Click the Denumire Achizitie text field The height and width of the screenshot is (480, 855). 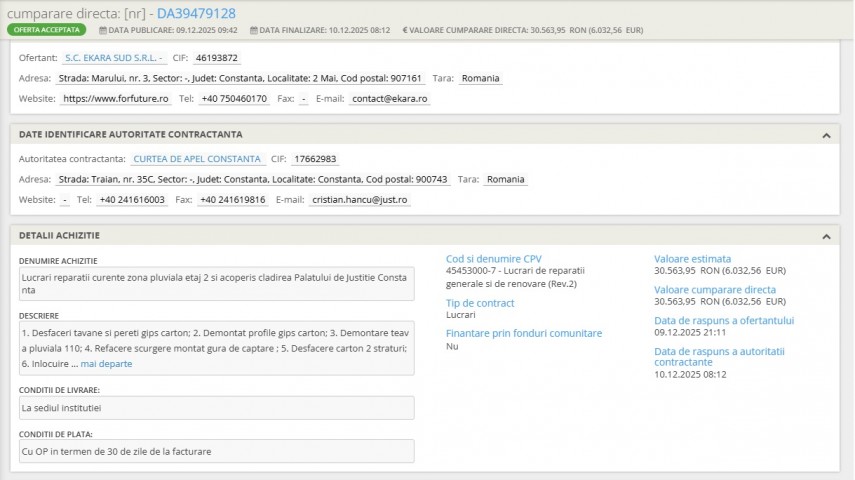216,283
